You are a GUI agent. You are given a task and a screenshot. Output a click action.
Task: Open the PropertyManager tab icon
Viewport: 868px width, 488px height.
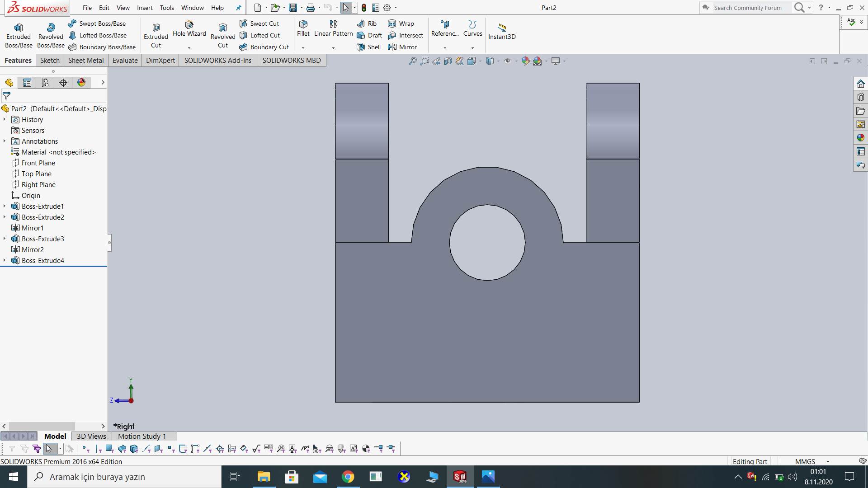click(x=27, y=83)
